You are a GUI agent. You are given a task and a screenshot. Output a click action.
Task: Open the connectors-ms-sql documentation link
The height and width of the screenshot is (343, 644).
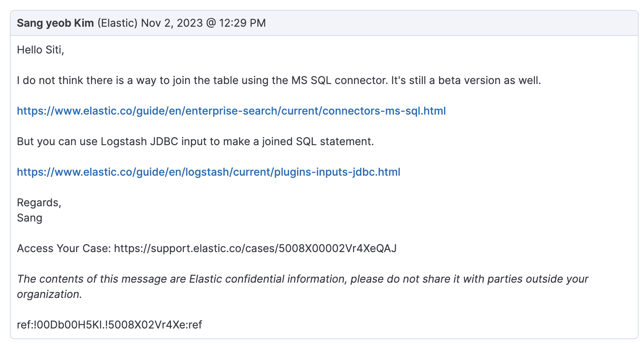(231, 111)
